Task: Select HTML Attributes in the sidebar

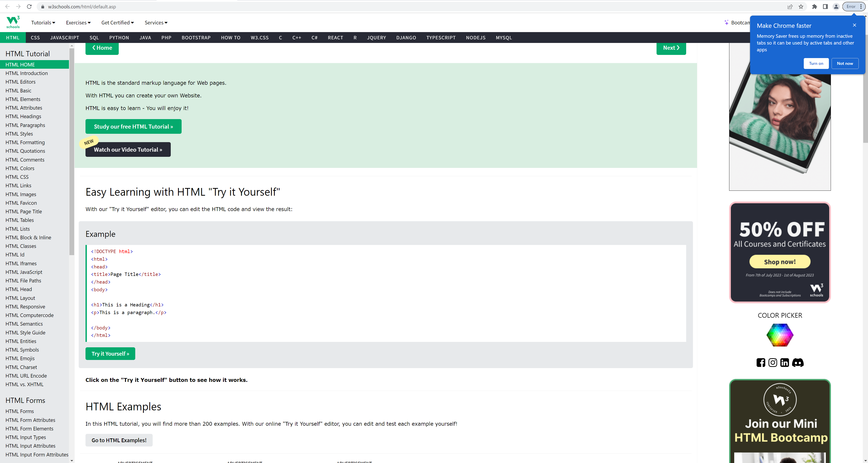Action: pos(24,108)
